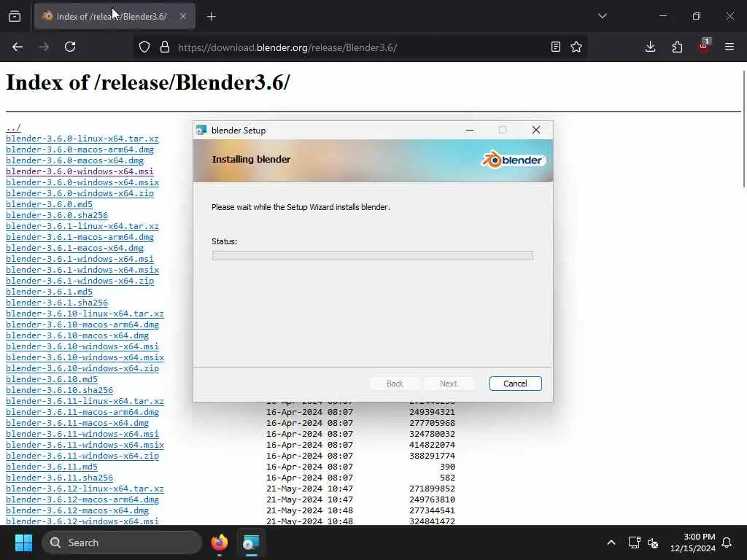Click the installation status progress bar
Image resolution: width=747 pixels, height=560 pixels.
pyautogui.click(x=373, y=256)
